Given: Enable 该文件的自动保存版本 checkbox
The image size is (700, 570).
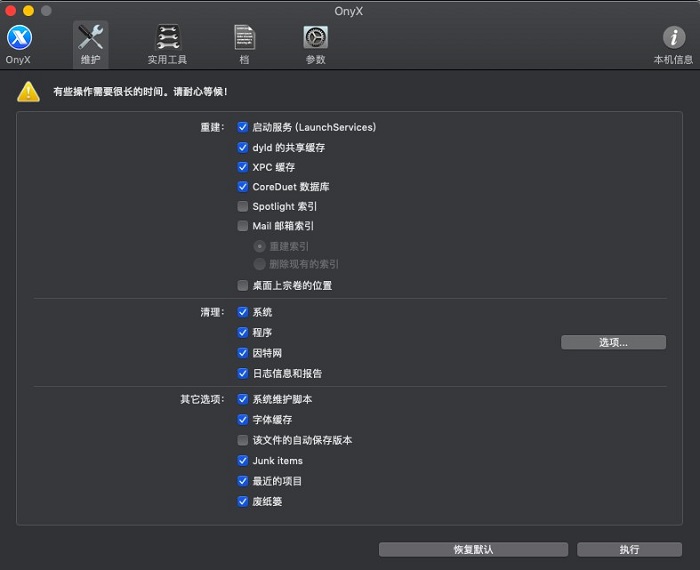Looking at the screenshot, I should click(242, 440).
